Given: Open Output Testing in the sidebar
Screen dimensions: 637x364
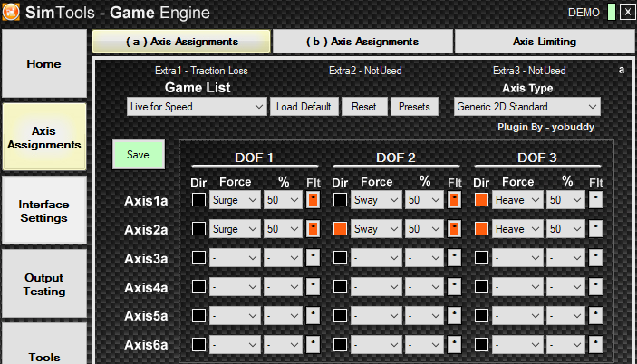Looking at the screenshot, I should (43, 284).
